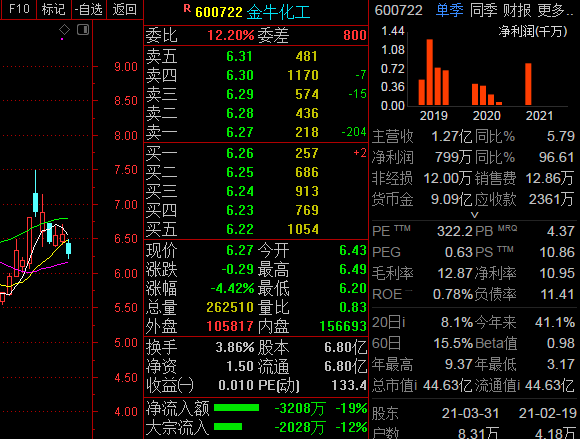Click 最低 value 6.20

pos(353,288)
